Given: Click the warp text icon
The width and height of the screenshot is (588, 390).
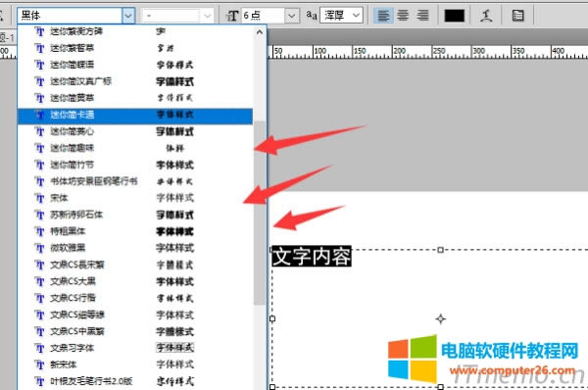Looking at the screenshot, I should [486, 16].
